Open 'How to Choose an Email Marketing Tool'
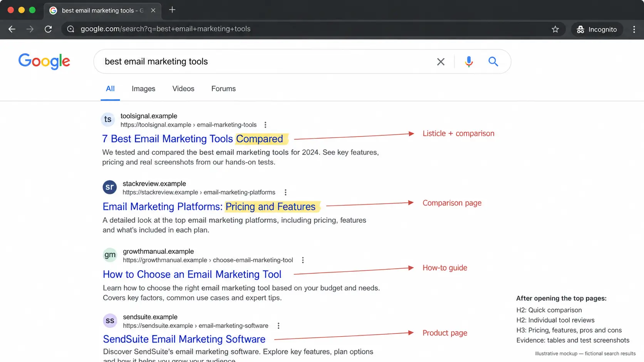 pos(192,274)
